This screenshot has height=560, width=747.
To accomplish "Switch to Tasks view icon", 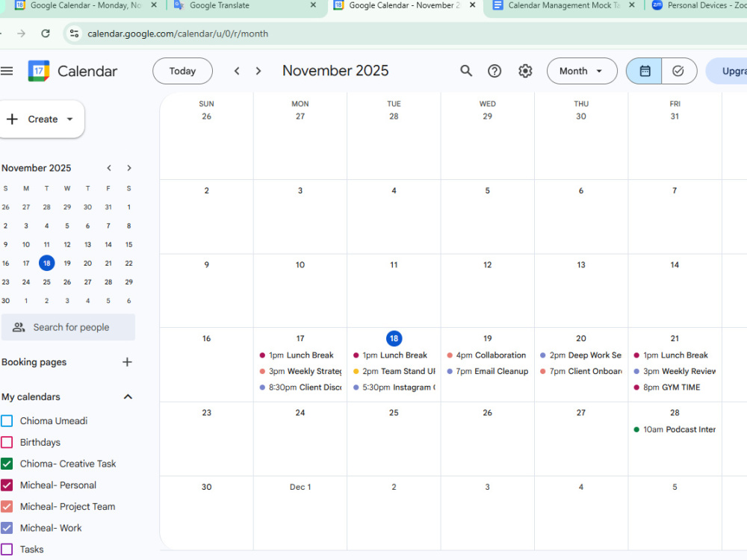I will click(678, 71).
